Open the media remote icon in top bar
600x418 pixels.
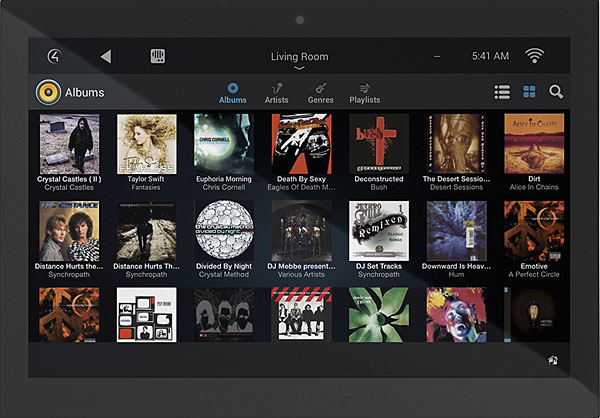(158, 56)
